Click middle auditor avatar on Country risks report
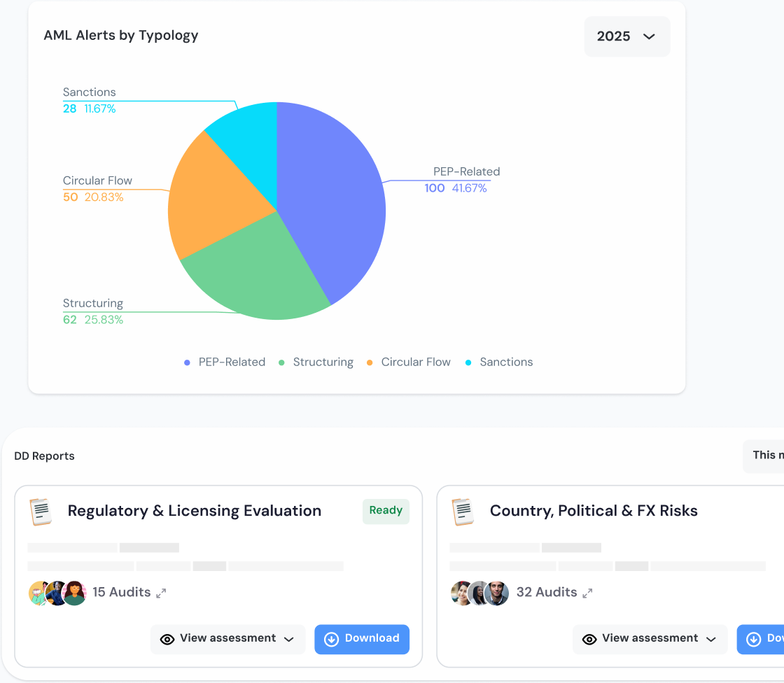This screenshot has height=683, width=784. [x=477, y=593]
